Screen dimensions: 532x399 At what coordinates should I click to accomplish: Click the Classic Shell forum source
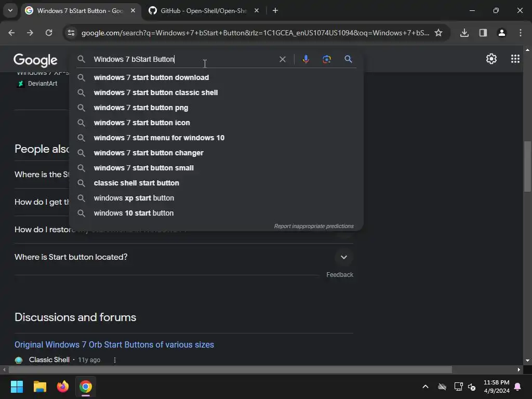49,360
